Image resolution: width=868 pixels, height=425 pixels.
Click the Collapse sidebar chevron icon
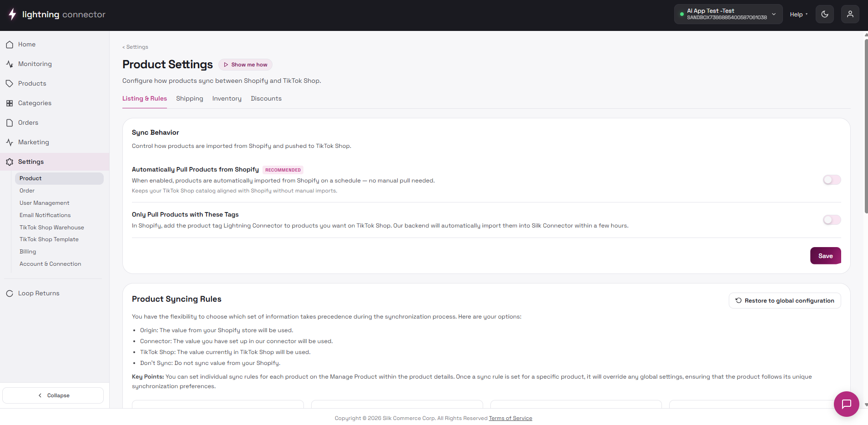40,395
